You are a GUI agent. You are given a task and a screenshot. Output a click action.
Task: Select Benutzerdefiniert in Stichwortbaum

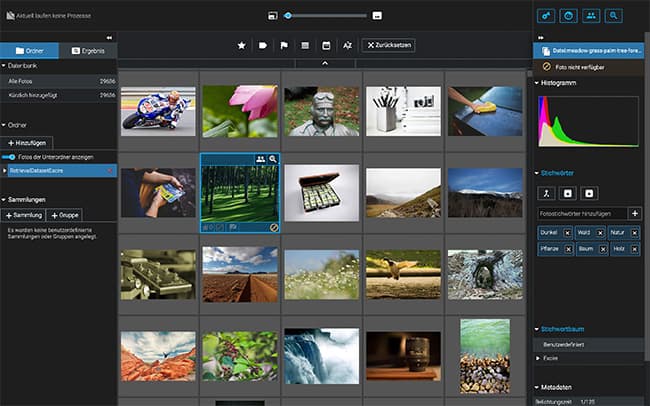[x=589, y=345]
